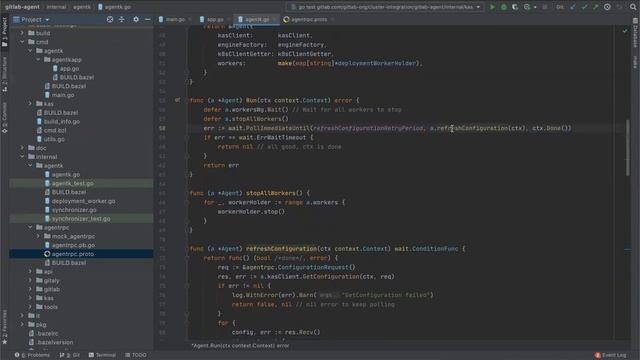Click the fold marker at func stopAllWorkers
This screenshot has height=360, width=640.
[187, 193]
